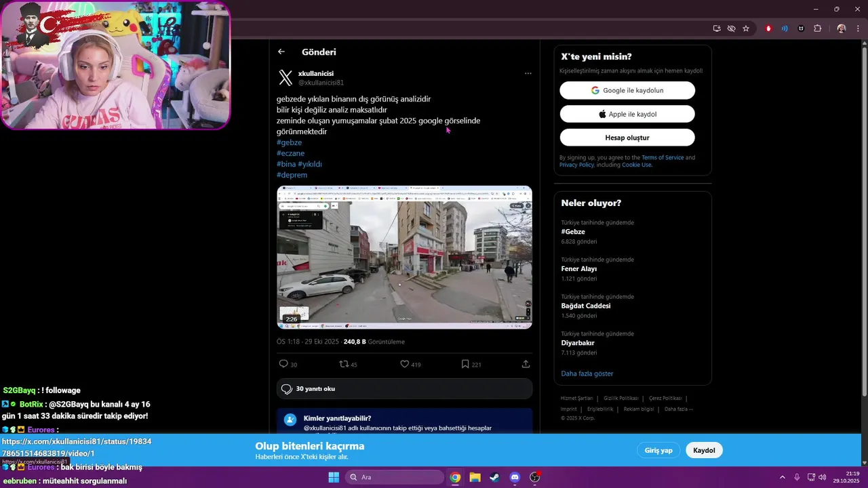Click the Kaydol button in banner
868x488 pixels.
pos(704,450)
